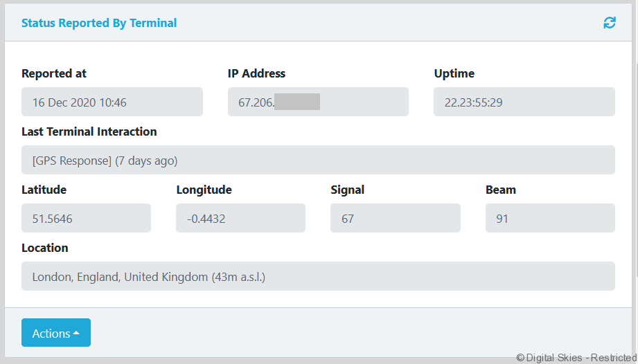Click the Location label
The height and width of the screenshot is (364, 638).
pyautogui.click(x=45, y=248)
